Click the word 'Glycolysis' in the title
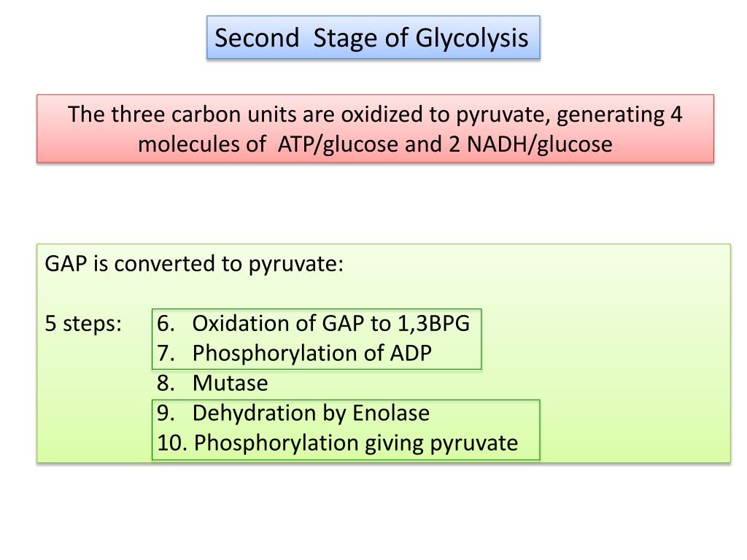Image resolution: width=747 pixels, height=560 pixels. click(x=472, y=38)
